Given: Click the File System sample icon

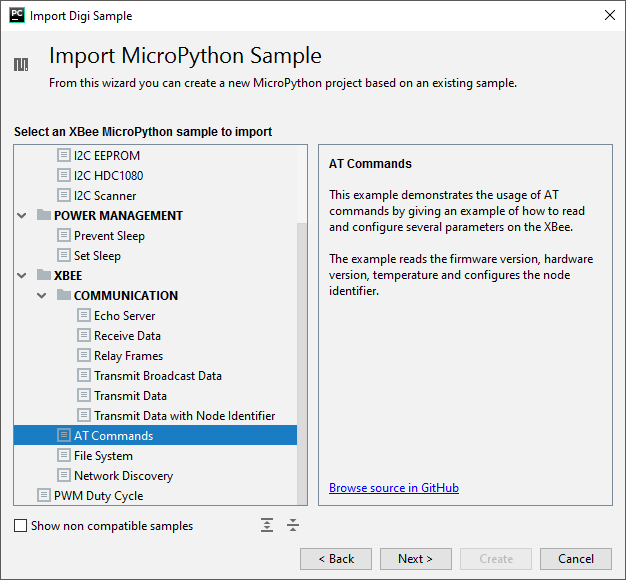Looking at the screenshot, I should pos(64,456).
